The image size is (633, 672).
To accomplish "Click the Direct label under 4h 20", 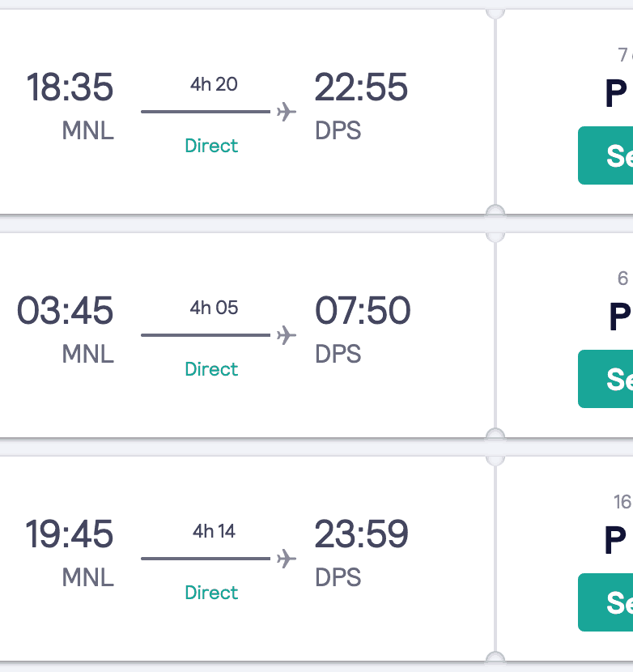I will [211, 146].
